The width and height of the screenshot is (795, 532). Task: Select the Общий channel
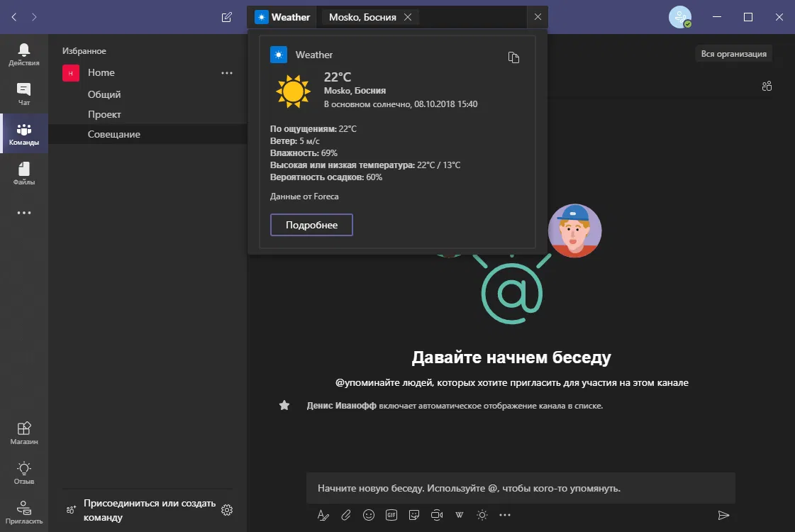[x=104, y=94]
